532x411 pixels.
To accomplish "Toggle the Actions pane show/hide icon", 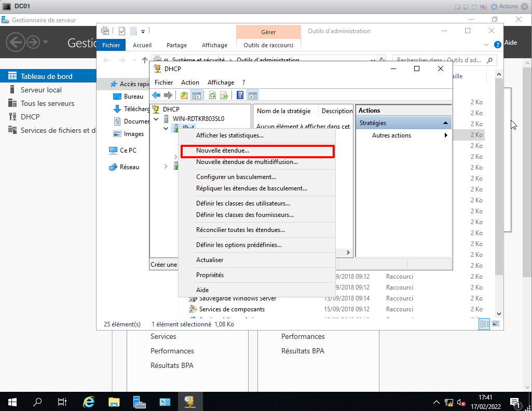I will (x=253, y=95).
